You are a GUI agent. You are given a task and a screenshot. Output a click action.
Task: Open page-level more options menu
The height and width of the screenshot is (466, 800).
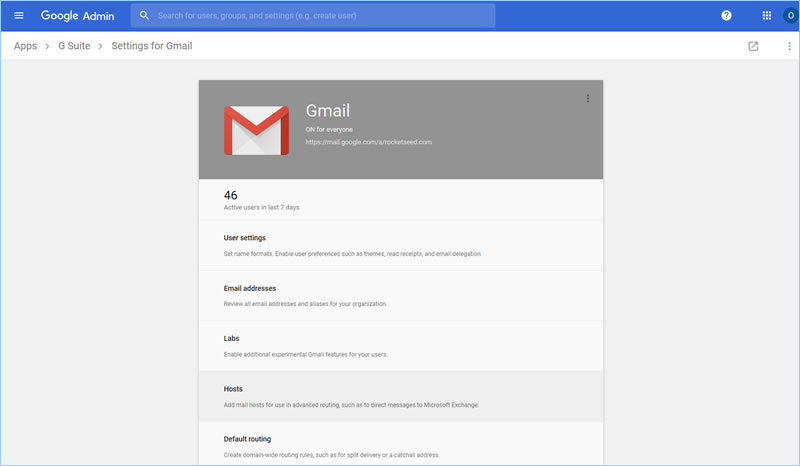789,46
